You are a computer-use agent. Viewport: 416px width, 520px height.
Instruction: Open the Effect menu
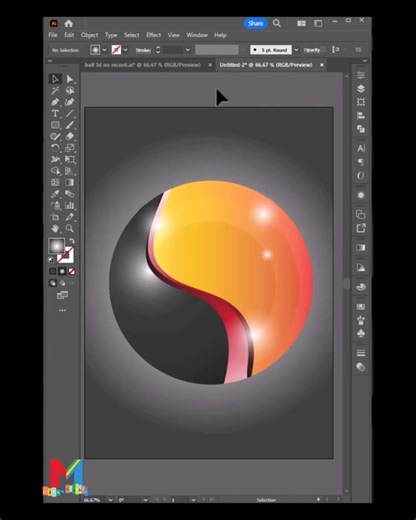[153, 35]
